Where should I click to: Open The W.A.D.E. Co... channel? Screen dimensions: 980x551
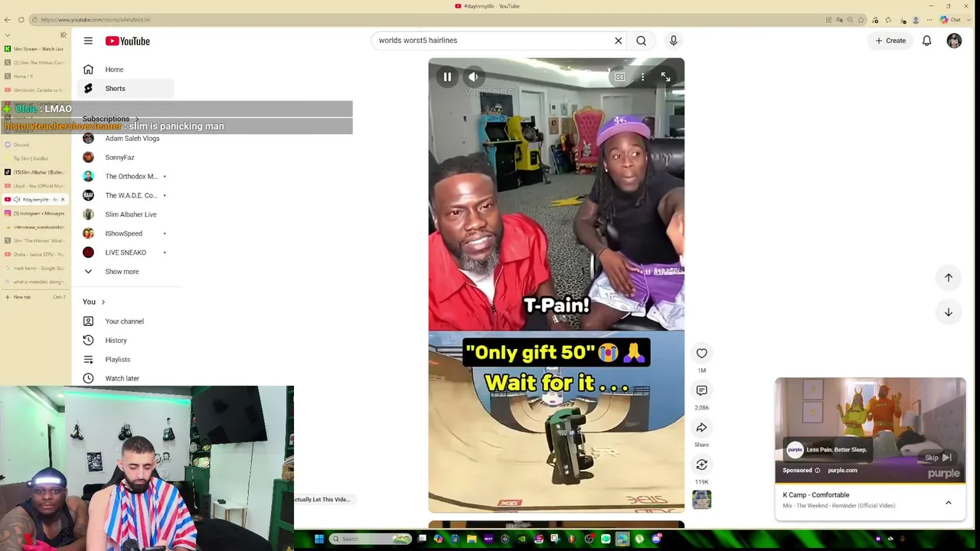pos(126,196)
